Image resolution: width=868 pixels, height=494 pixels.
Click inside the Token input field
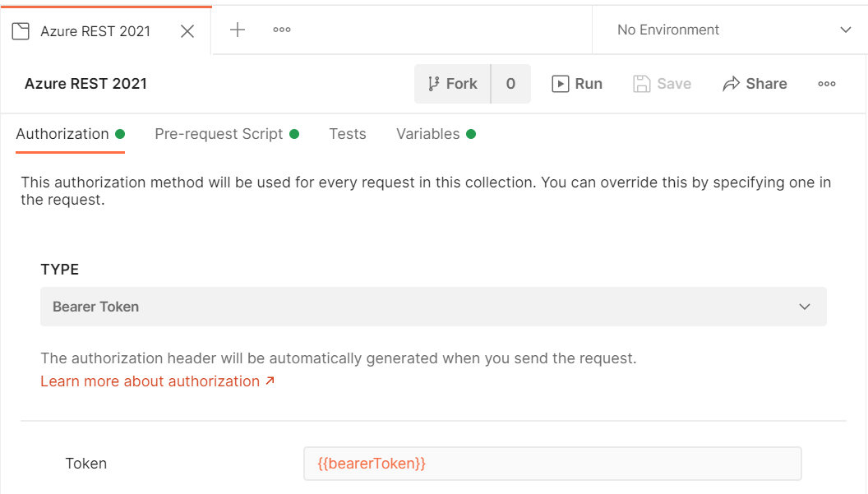551,463
